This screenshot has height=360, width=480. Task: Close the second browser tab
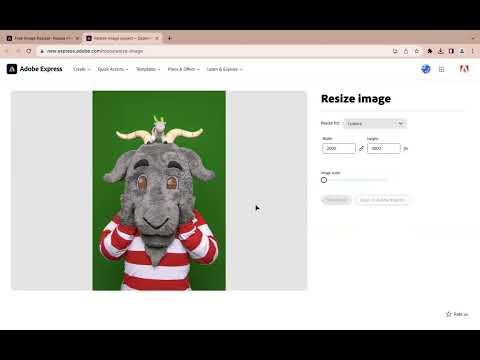(x=157, y=38)
